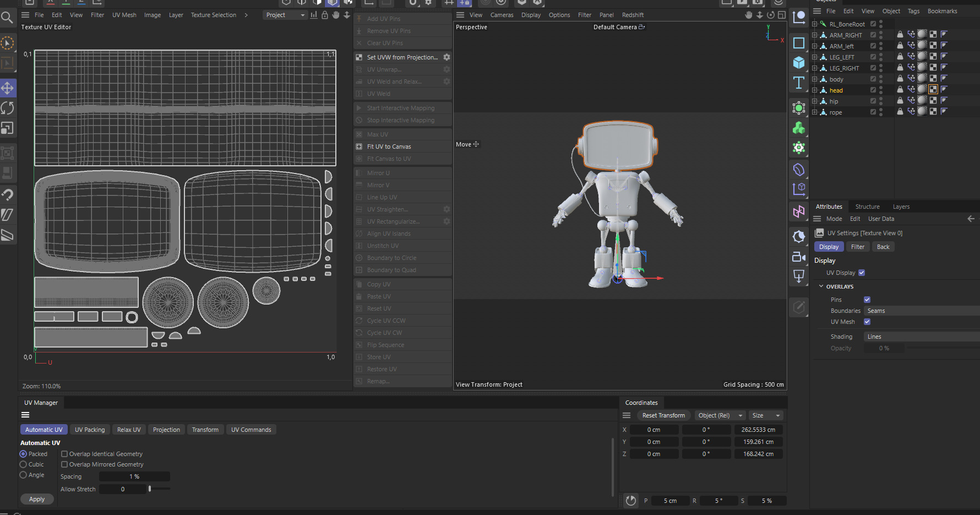Open the UV Manager hamburger menu
Screen dimensions: 980x515
[x=25, y=415]
